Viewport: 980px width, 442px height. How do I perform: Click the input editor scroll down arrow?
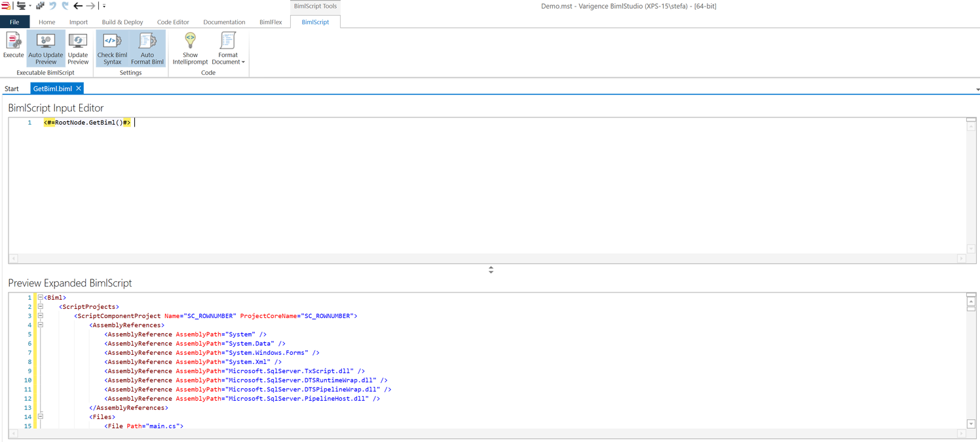[971, 249]
